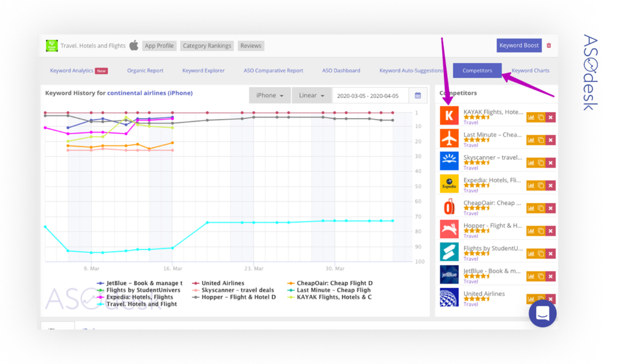Viewport: 625px width, 364px height.
Task: Open chart for Last Minute competitor
Action: coord(531,140)
